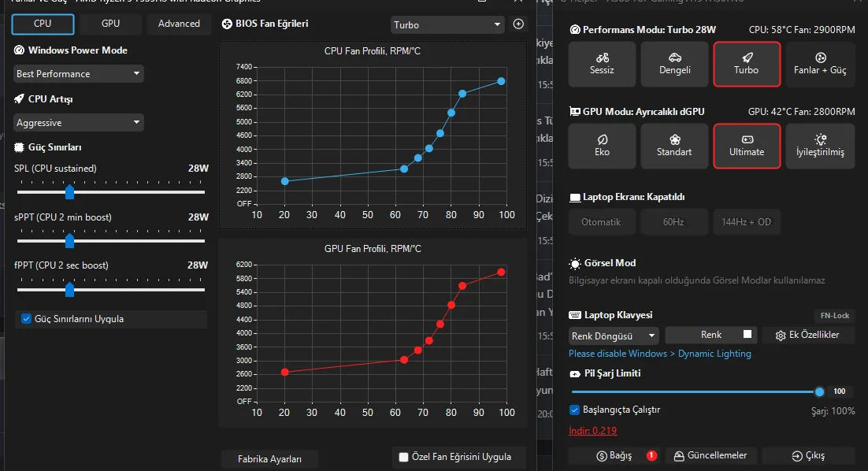Click the Çıkış exit button
868x471 pixels.
(x=808, y=455)
